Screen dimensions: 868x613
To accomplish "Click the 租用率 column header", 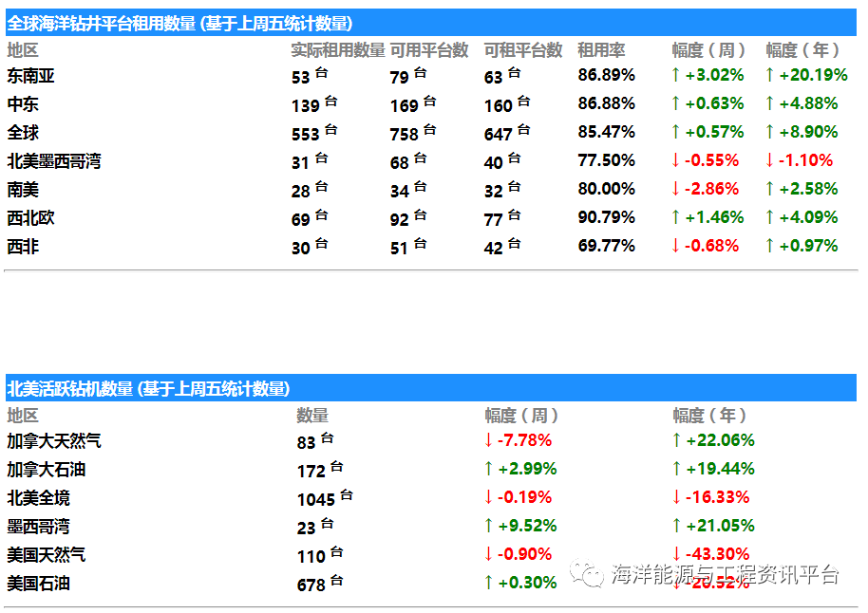I will point(600,50).
